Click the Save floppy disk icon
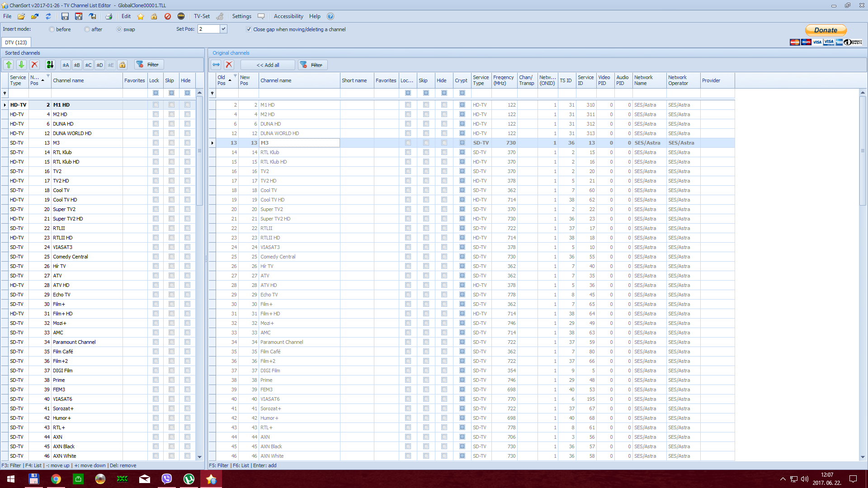Viewport: 868px width, 488px height. tap(65, 16)
